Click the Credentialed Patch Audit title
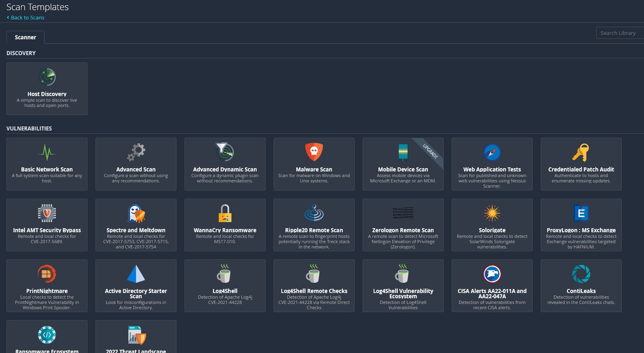644x353 pixels. (x=581, y=169)
